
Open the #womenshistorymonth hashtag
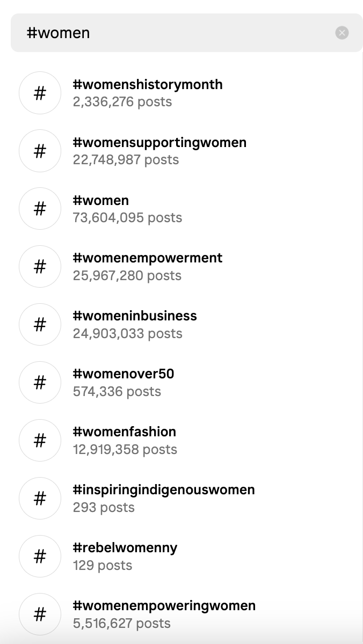click(x=148, y=85)
